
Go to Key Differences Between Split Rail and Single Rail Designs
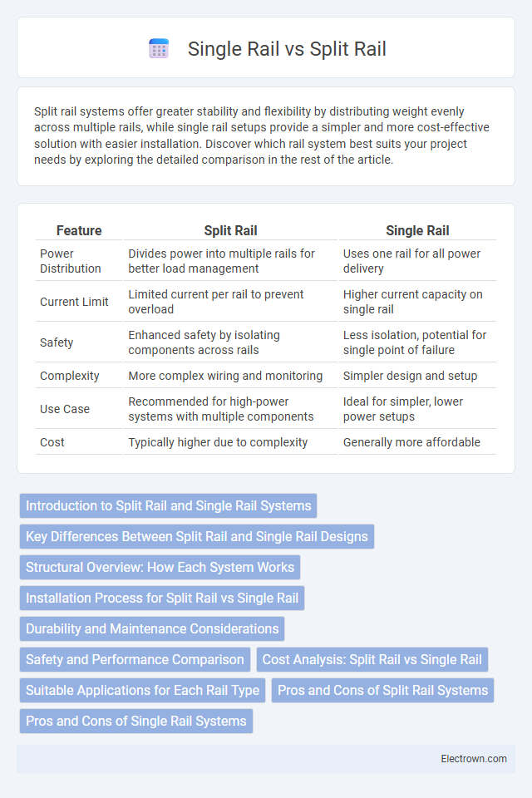[x=197, y=536]
